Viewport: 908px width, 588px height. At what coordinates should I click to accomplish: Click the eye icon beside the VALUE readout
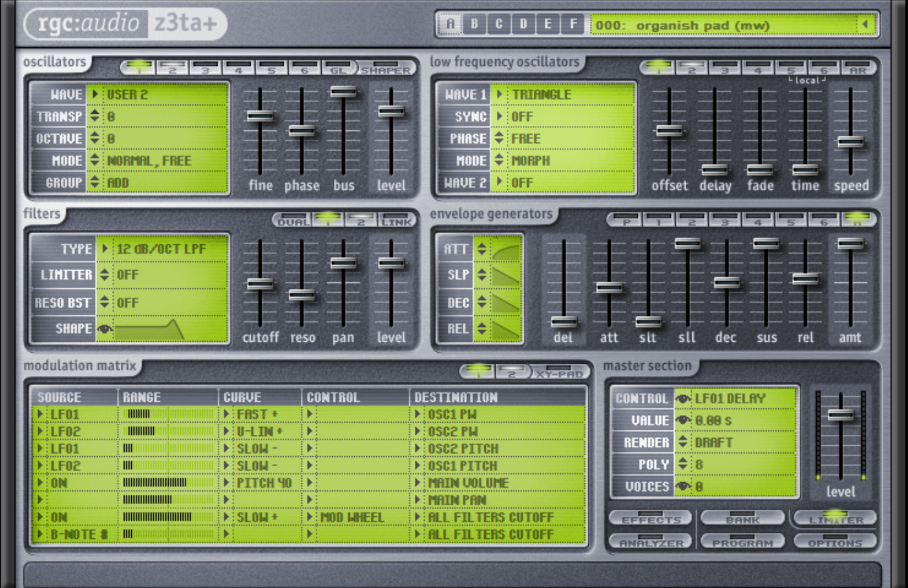click(x=683, y=421)
